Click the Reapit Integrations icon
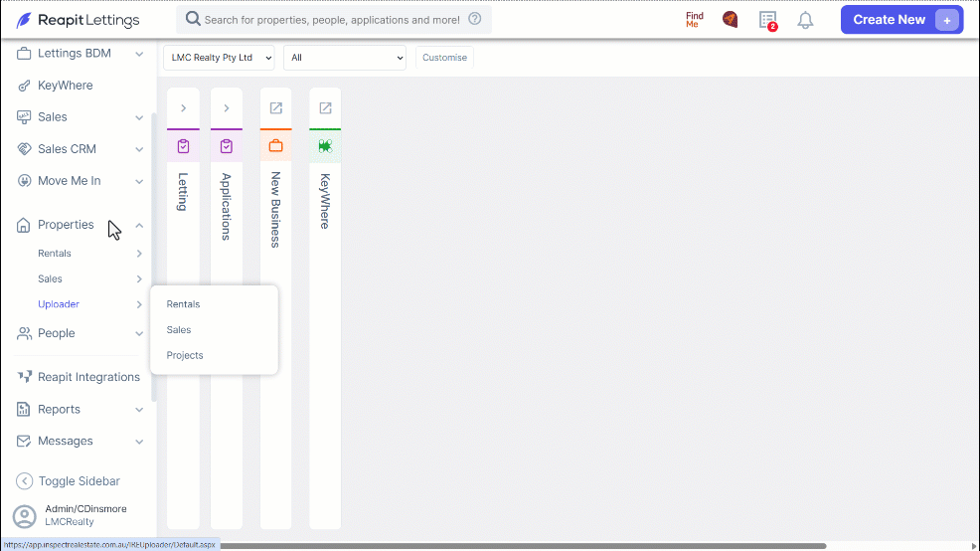980x551 pixels. point(24,377)
